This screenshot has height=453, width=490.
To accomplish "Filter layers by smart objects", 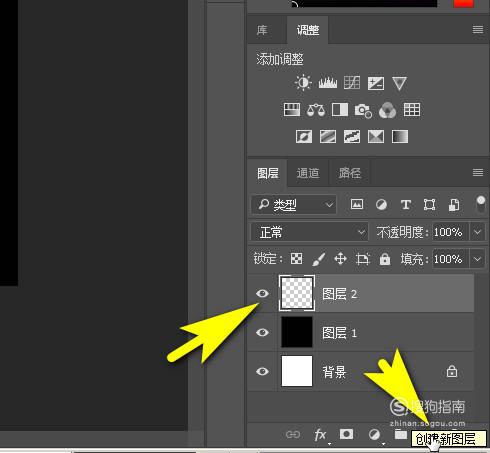I will [x=454, y=205].
